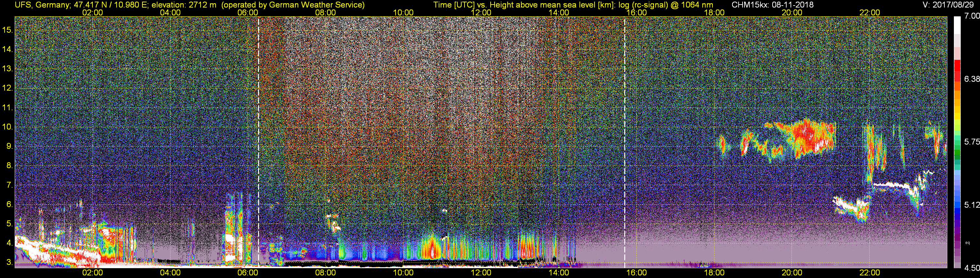Select the "Time [UTC] vs. Height" plot title
Viewport: 980px width, 278px height.
click(x=472, y=5)
